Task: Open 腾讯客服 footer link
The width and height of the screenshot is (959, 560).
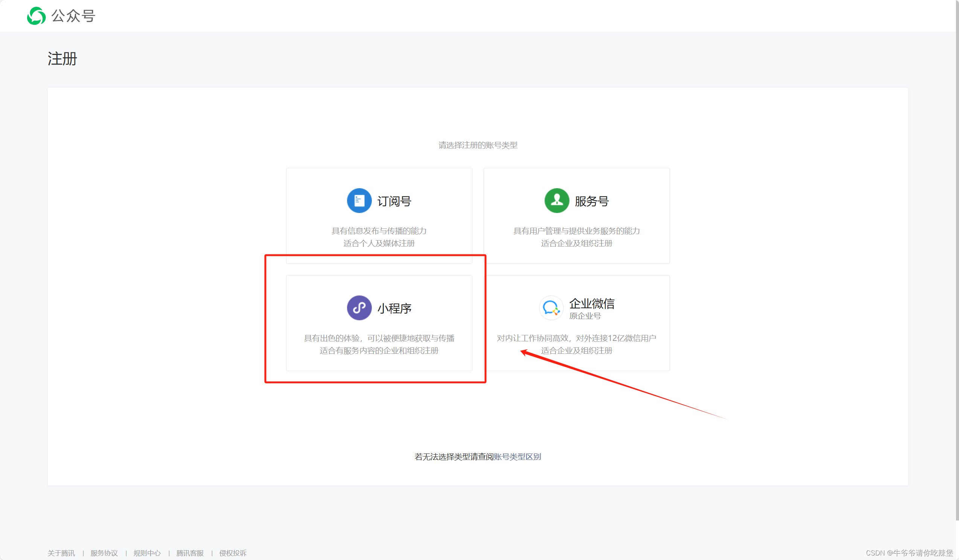Action: 190,553
